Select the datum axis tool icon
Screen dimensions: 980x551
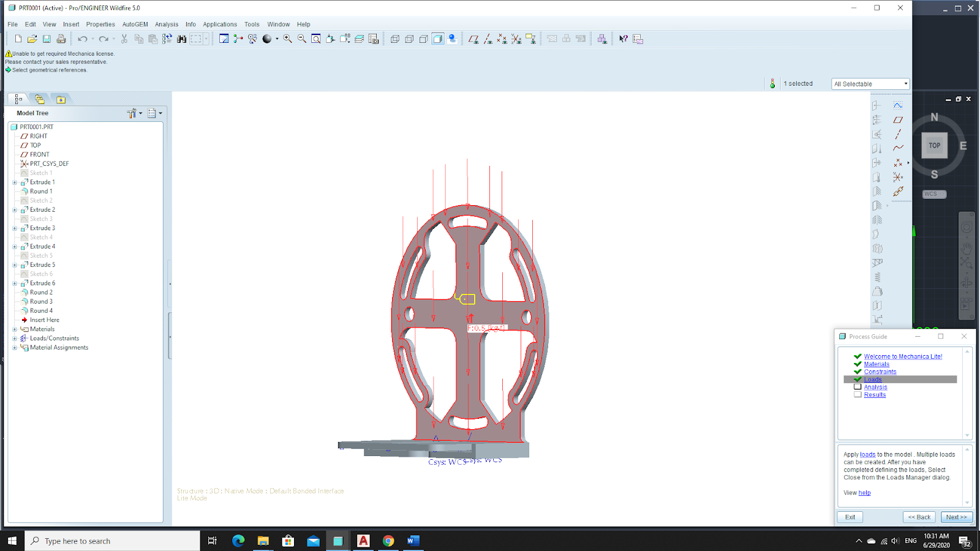tap(898, 134)
